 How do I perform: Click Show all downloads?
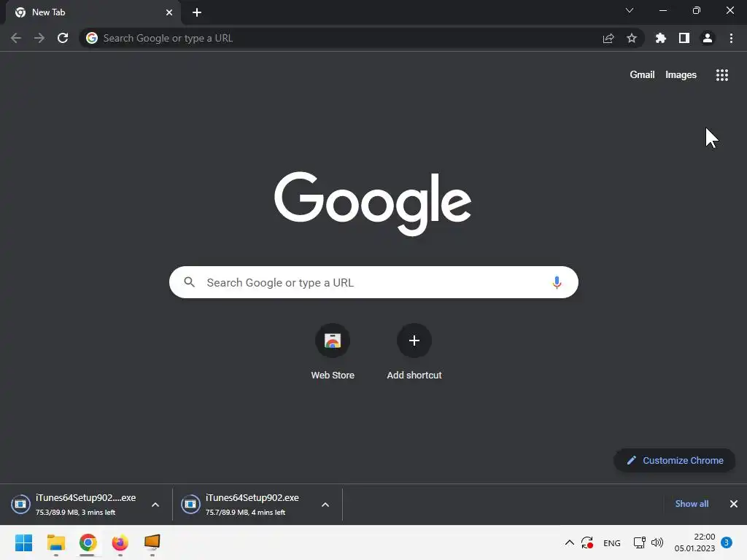click(692, 504)
